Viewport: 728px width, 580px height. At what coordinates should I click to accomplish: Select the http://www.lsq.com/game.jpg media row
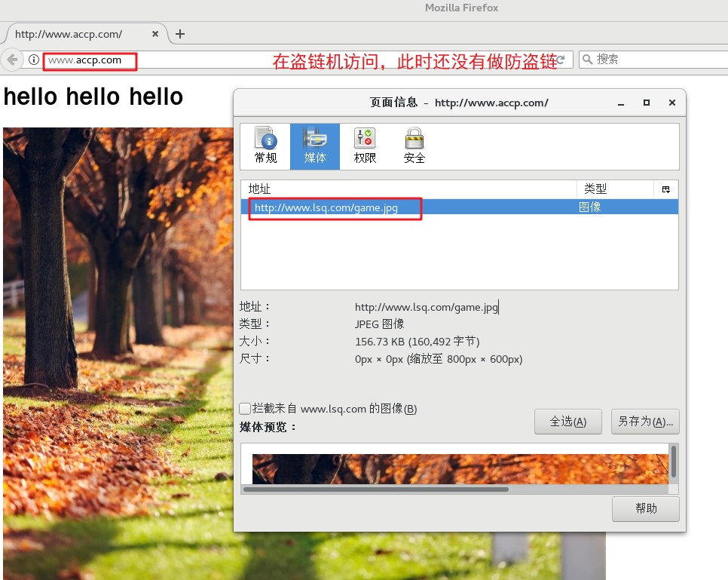[460, 207]
